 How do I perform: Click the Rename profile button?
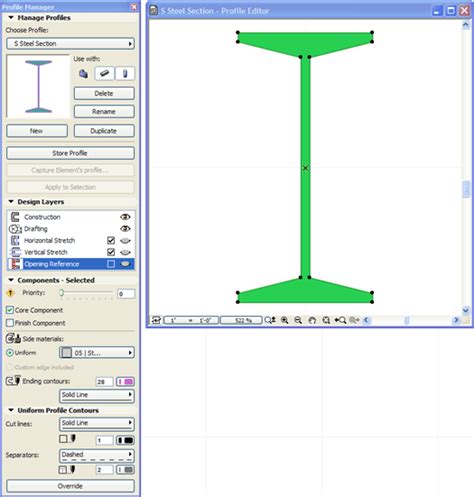tap(104, 112)
